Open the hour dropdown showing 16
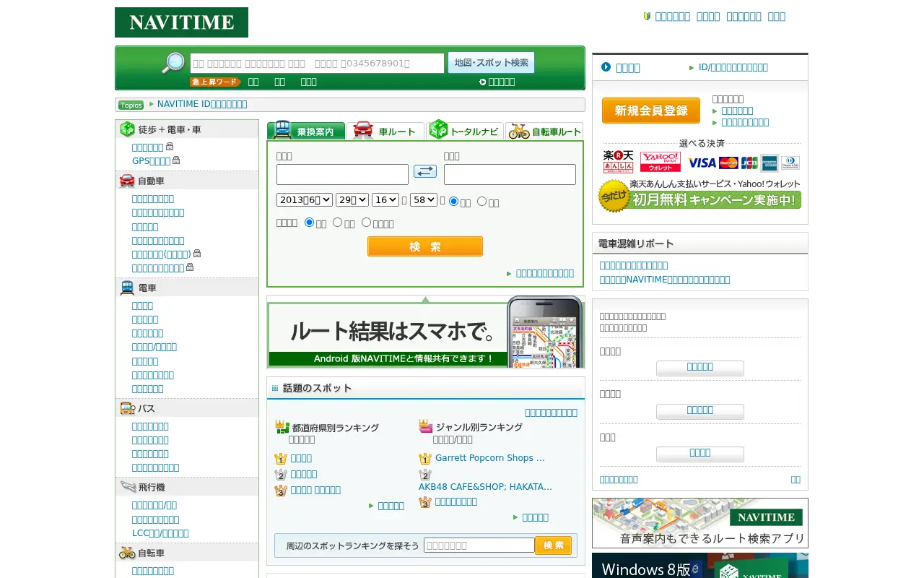This screenshot has height=578, width=924. [x=385, y=199]
